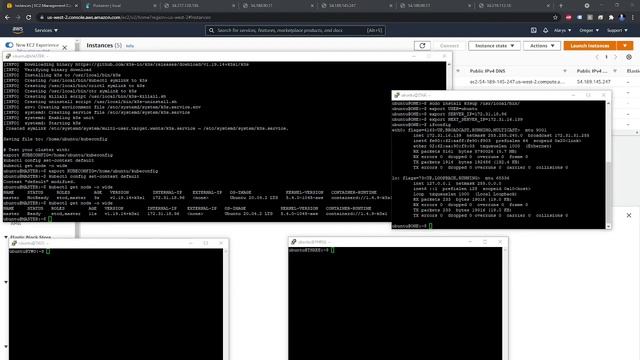Open the Launch instances split arrow
The width and height of the screenshot is (640, 360).
[625, 46]
